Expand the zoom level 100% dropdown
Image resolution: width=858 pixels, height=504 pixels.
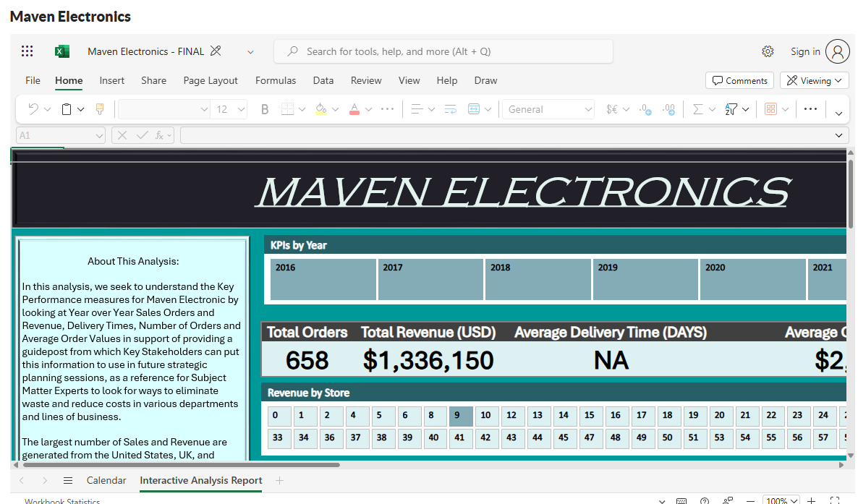tap(781, 500)
